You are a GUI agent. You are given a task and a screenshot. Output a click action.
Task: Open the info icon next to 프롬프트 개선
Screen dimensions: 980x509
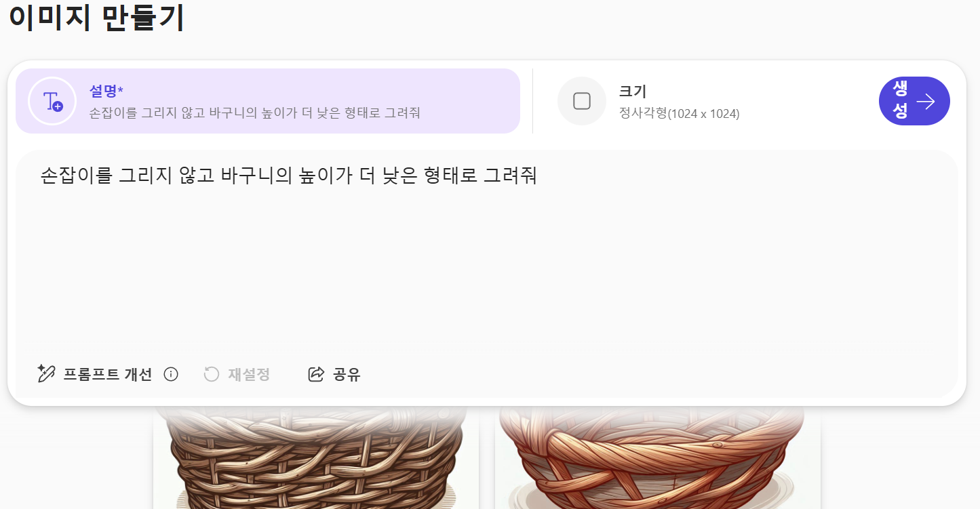[x=171, y=374]
